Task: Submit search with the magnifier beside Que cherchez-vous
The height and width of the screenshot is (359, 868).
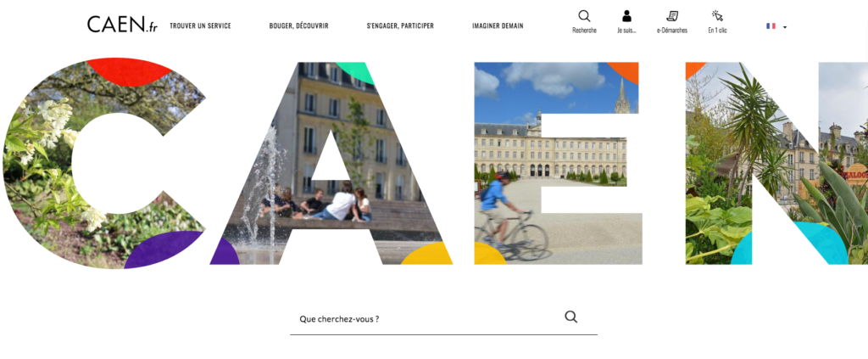Action: click(570, 317)
